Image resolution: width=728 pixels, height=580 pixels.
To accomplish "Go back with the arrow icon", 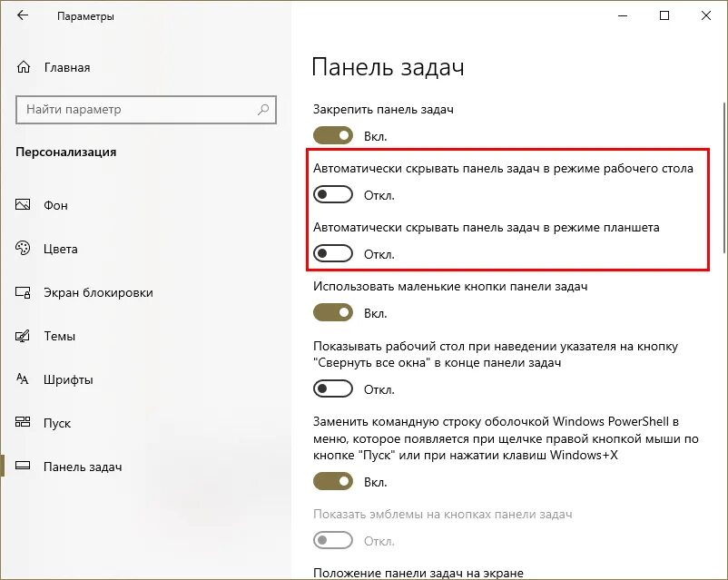I will coord(23,15).
